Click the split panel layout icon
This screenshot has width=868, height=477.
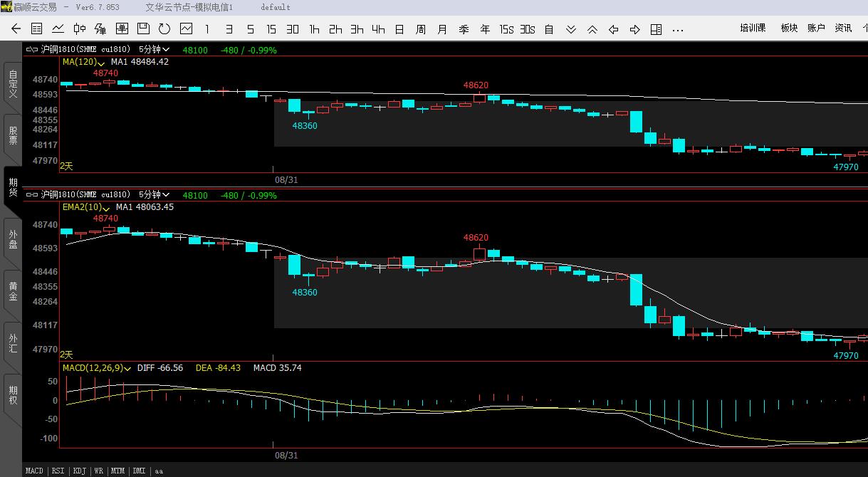click(x=656, y=29)
